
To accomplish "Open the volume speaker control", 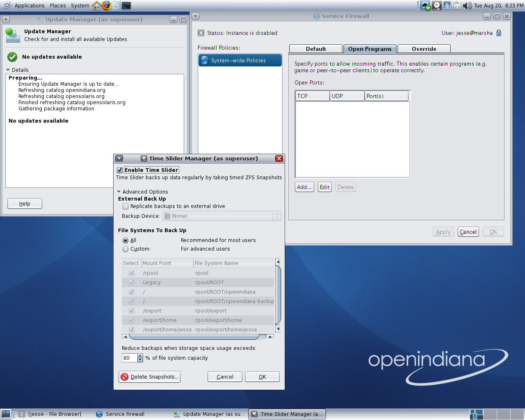I will (468, 6).
